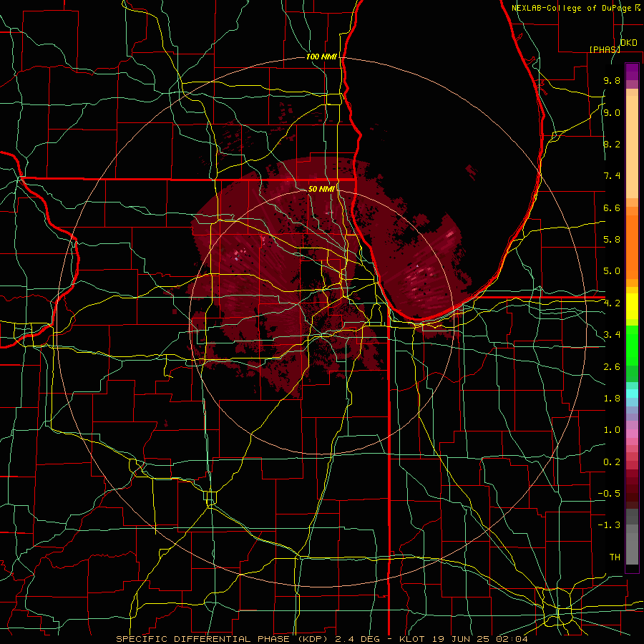
Task: Click the 5.0 scale value
Action: 612,271
